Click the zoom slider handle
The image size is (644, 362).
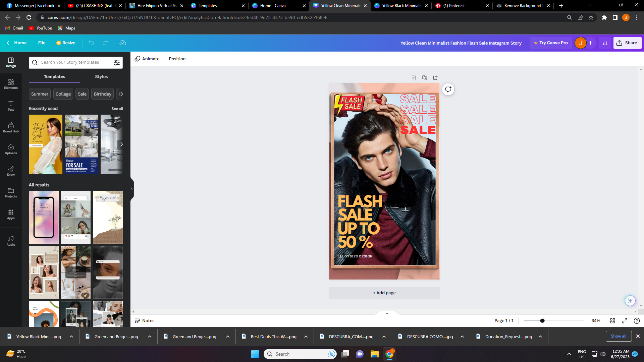[x=542, y=321]
